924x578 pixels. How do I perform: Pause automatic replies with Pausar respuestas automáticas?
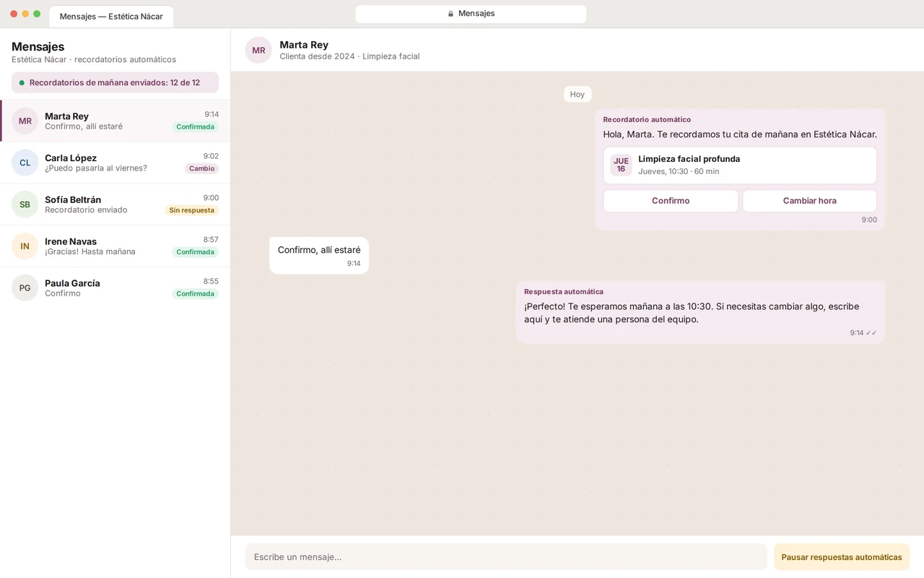[x=842, y=557]
